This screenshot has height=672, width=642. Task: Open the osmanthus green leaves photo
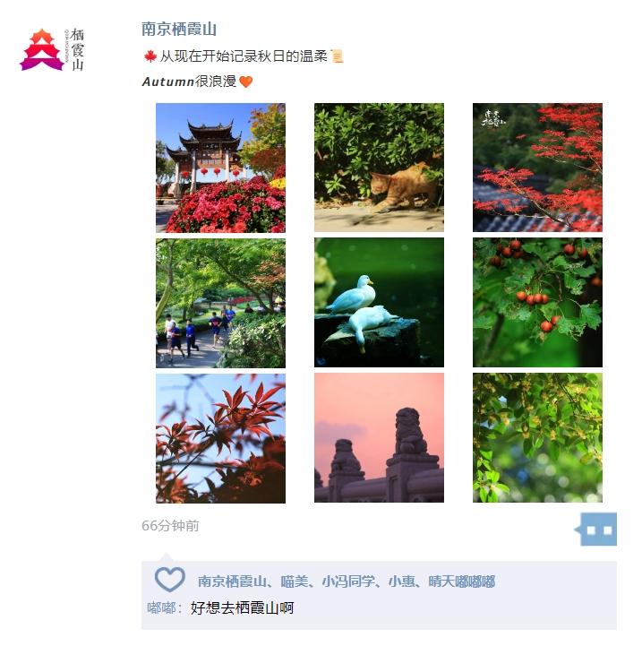tap(537, 437)
